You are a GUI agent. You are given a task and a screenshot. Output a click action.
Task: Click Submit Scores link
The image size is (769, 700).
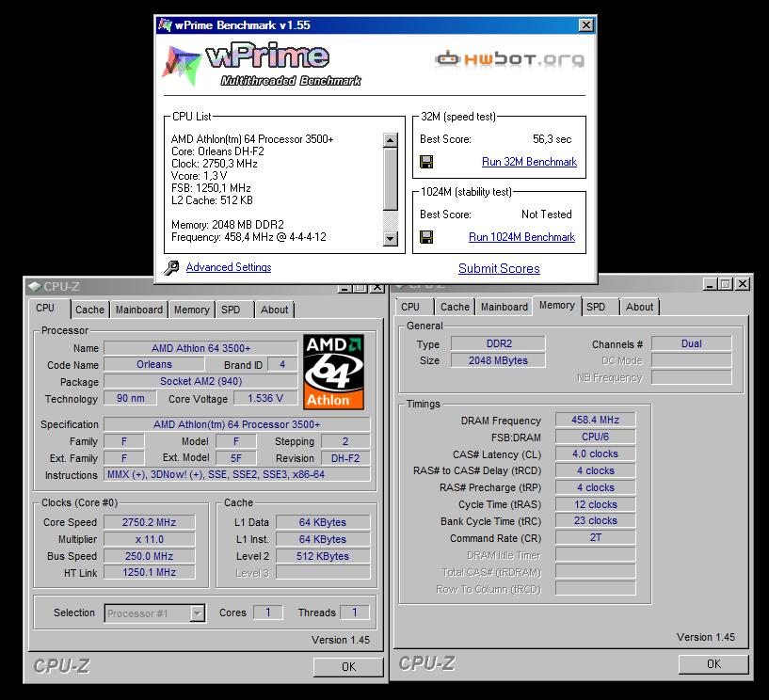[x=499, y=269]
